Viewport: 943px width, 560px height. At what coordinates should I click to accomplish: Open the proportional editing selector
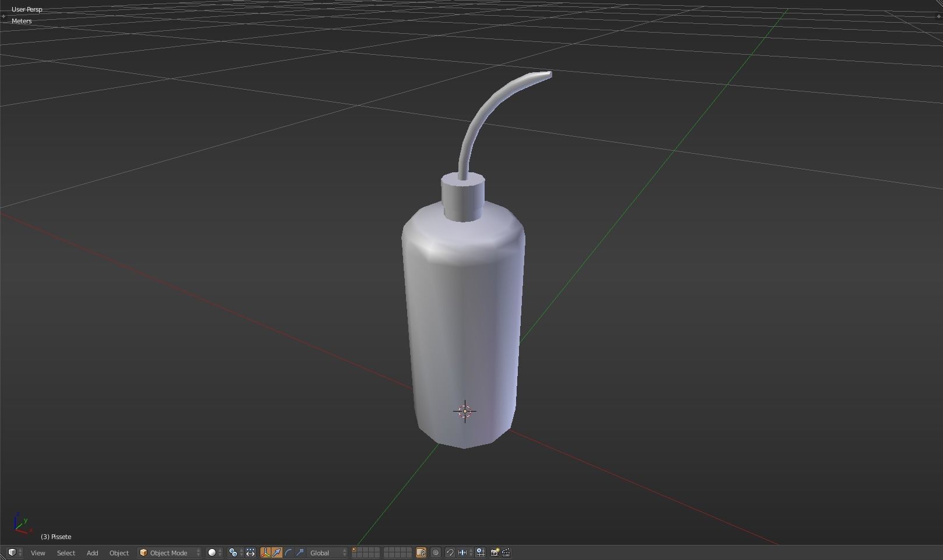(436, 552)
